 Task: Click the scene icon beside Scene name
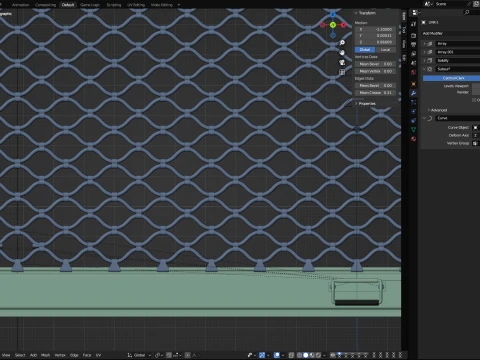point(428,4)
